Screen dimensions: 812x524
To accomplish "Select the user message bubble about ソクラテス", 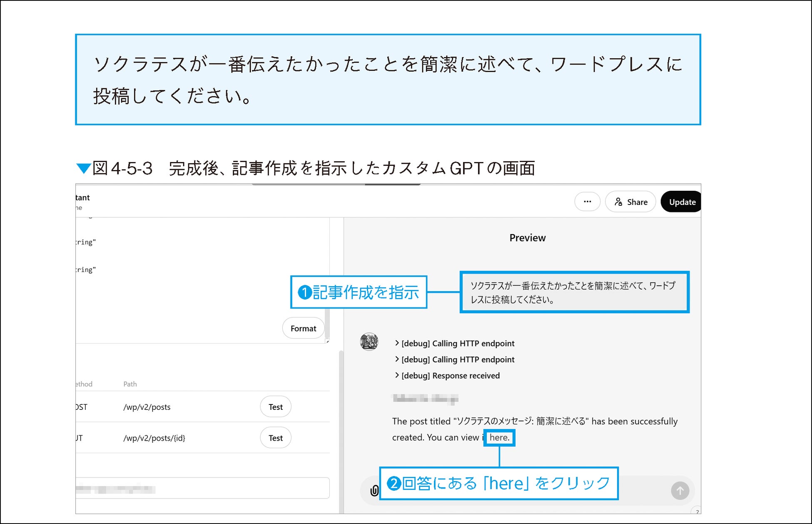I will pyautogui.click(x=574, y=292).
